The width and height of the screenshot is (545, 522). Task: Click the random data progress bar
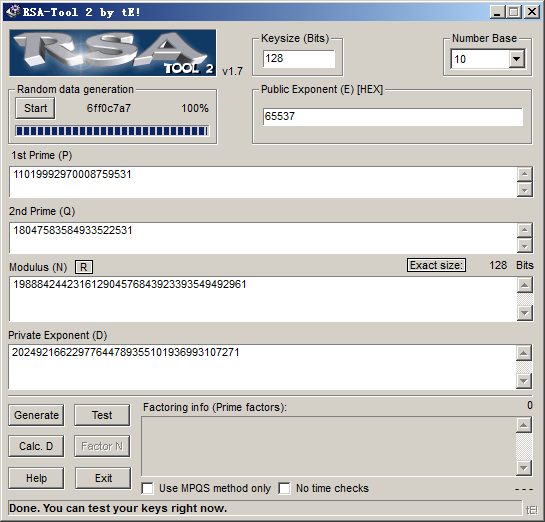[x=112, y=131]
